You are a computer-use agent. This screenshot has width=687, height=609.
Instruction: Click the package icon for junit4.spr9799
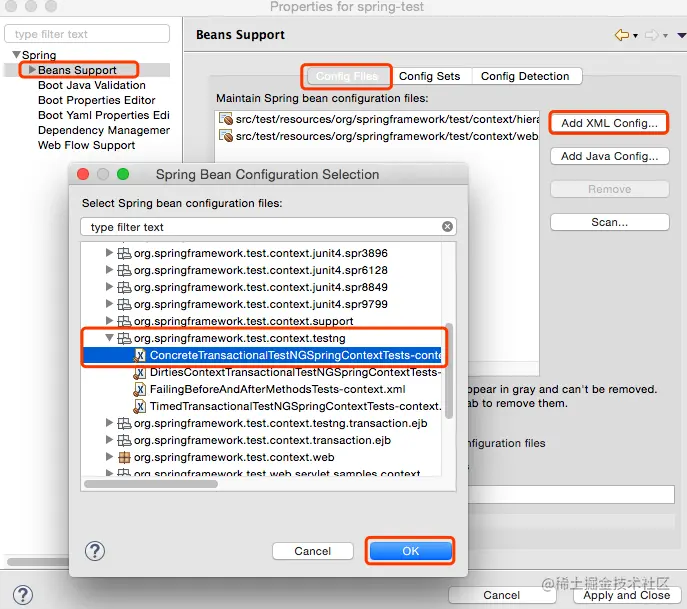point(124,304)
